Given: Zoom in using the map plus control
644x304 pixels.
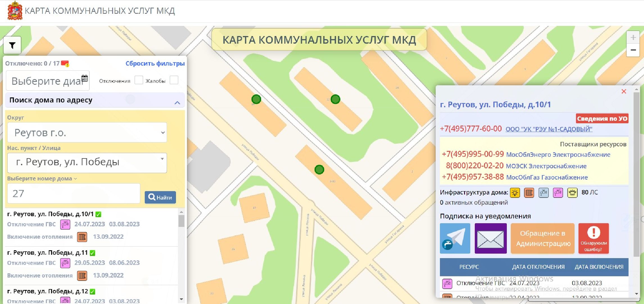Looking at the screenshot, I should tap(633, 37).
